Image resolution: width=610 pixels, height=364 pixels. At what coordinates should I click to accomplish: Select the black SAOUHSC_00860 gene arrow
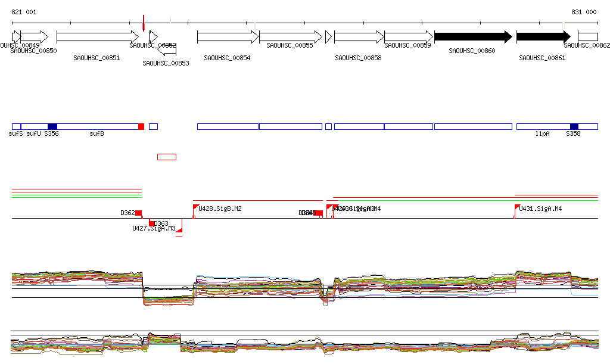point(473,38)
